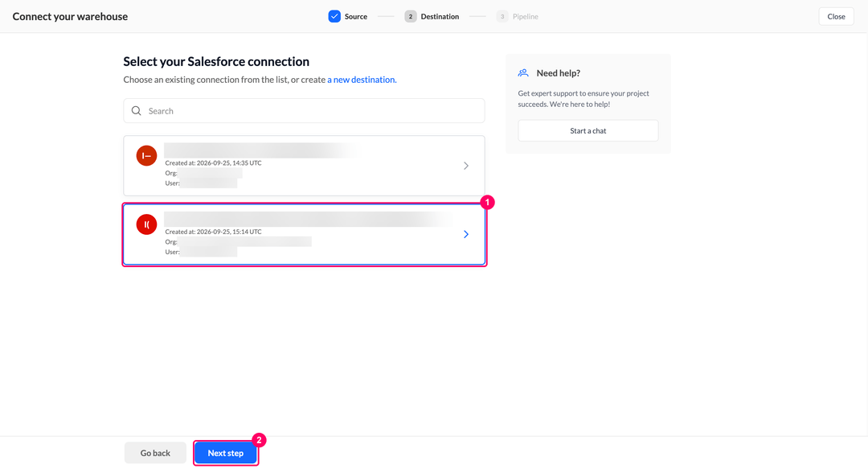Click 'Get expert support' help description
Screen dimensions: 868x469
[x=583, y=99]
